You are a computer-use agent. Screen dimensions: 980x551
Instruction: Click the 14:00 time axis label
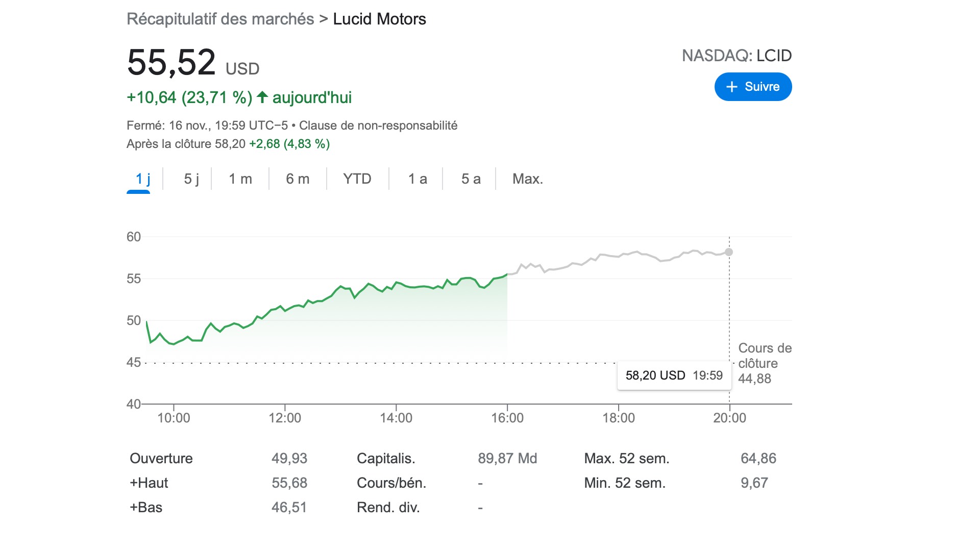coord(396,418)
